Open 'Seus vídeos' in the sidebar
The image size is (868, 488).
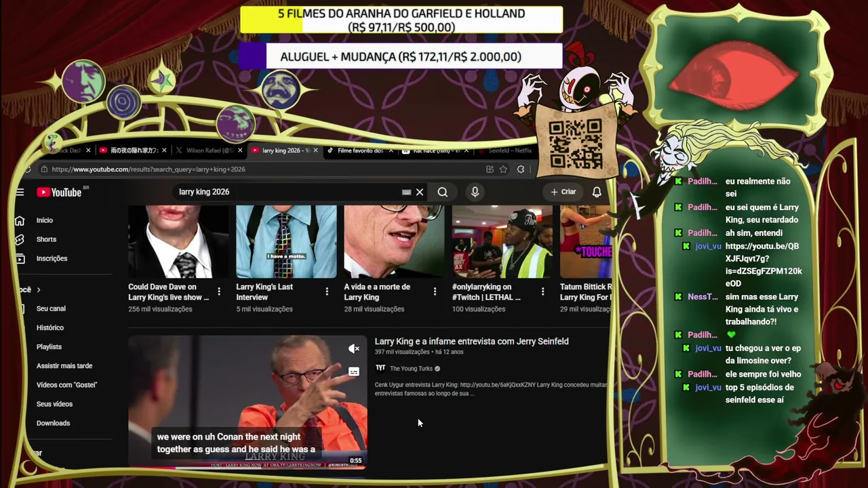click(x=54, y=404)
